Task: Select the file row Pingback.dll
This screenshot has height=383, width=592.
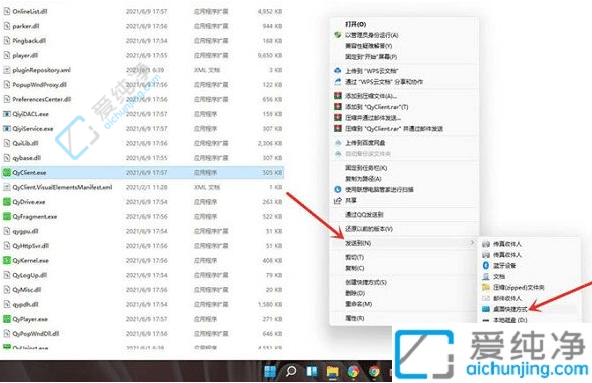Action: pyautogui.click(x=143, y=41)
